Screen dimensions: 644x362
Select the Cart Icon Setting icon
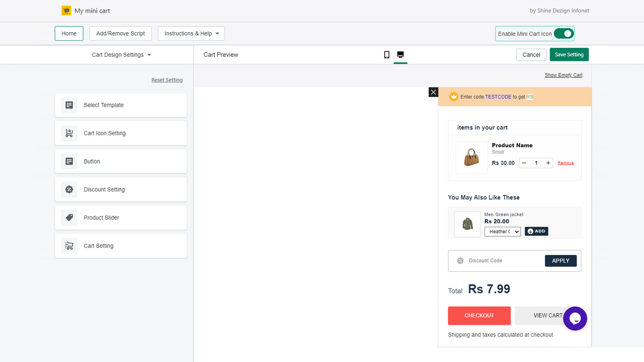click(x=69, y=133)
